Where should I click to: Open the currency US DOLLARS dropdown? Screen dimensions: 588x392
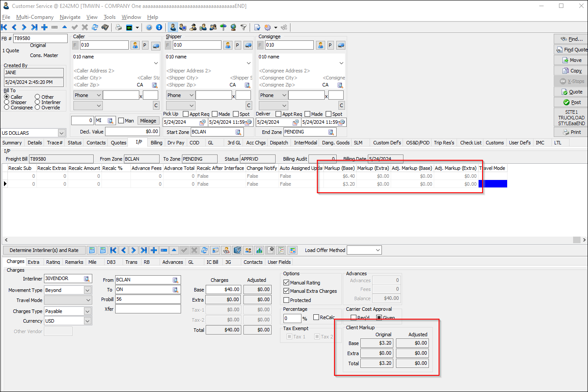pyautogui.click(x=62, y=133)
